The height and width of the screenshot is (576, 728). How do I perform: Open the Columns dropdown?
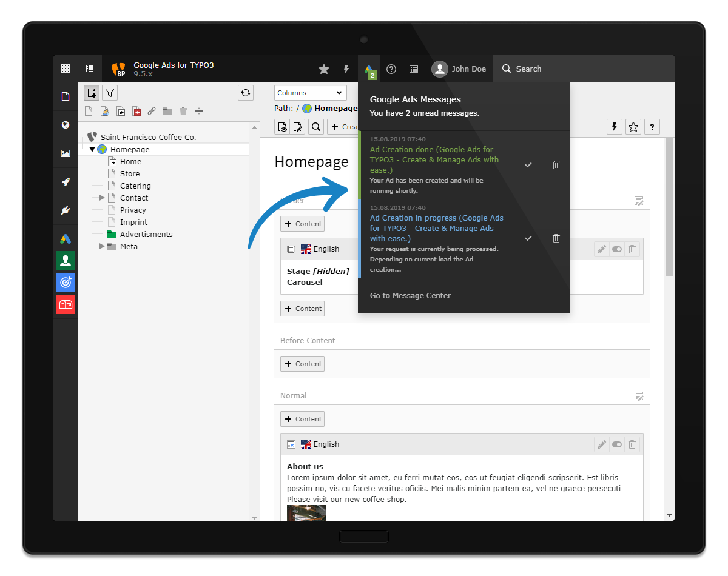[311, 93]
